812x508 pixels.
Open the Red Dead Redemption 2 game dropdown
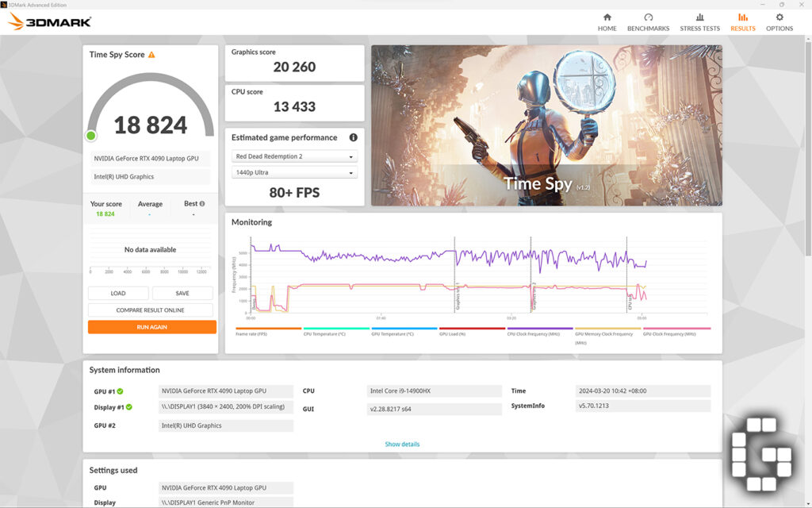pyautogui.click(x=294, y=156)
